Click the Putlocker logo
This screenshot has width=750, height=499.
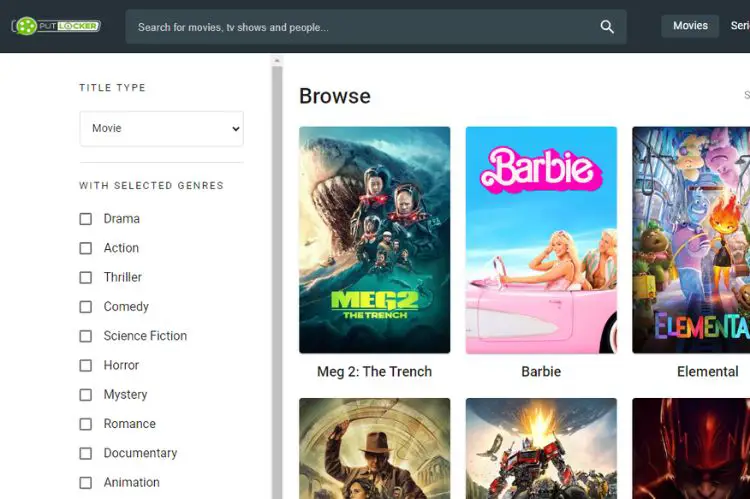pyautogui.click(x=56, y=26)
